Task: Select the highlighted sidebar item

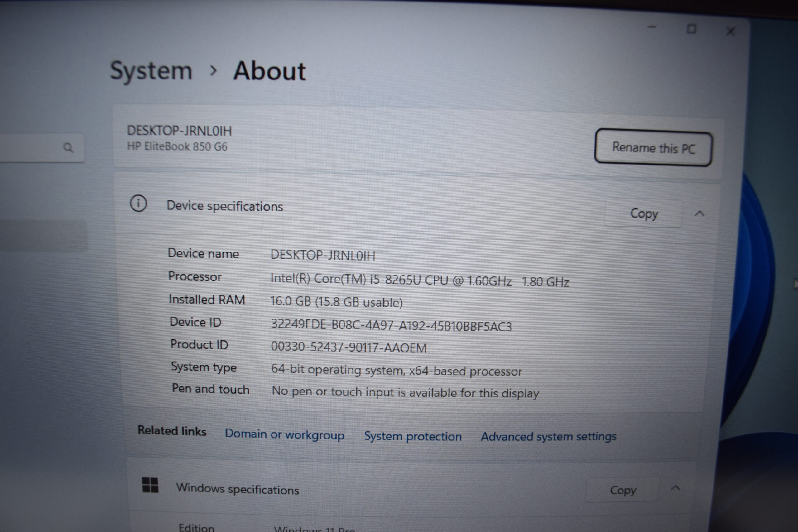Action: point(43,236)
